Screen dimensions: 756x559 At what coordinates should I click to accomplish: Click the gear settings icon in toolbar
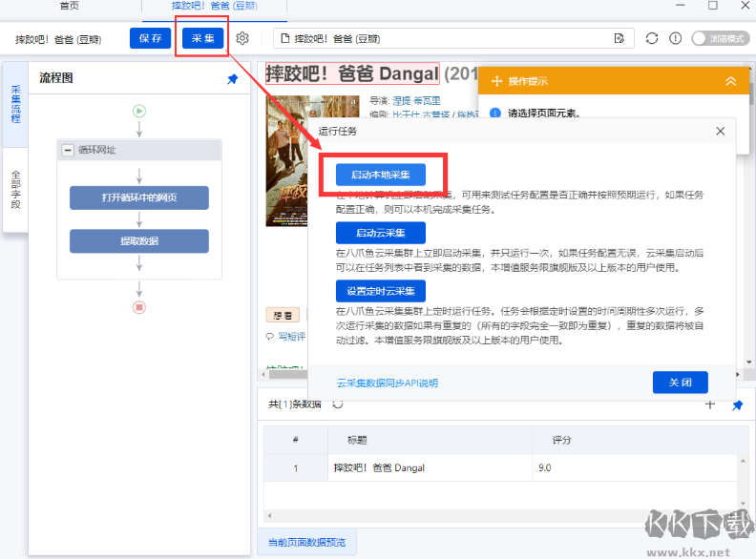point(242,38)
